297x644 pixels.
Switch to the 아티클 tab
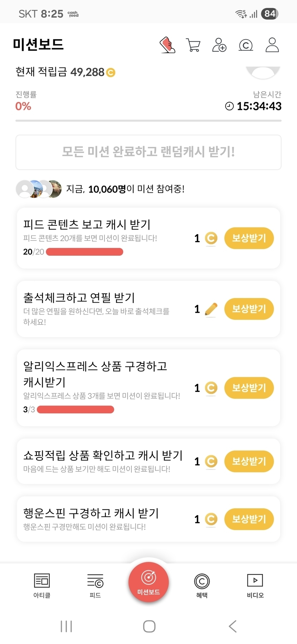coord(42,585)
